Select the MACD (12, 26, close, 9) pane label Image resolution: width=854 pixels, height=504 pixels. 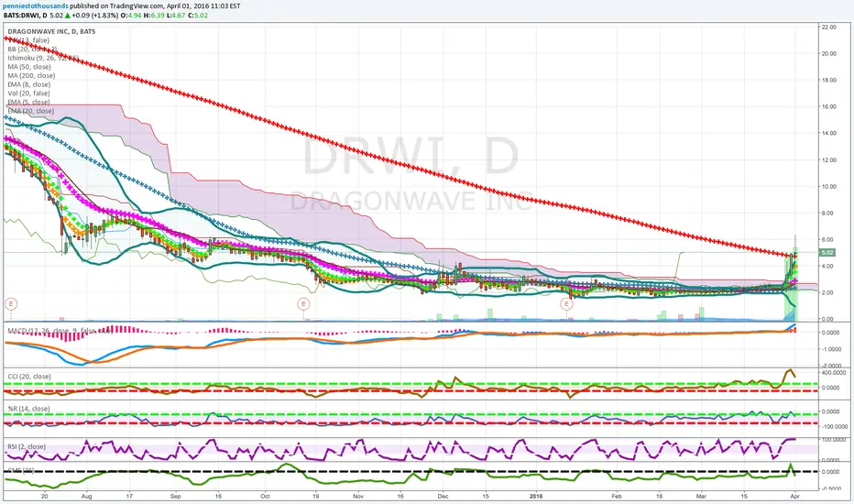[60, 331]
